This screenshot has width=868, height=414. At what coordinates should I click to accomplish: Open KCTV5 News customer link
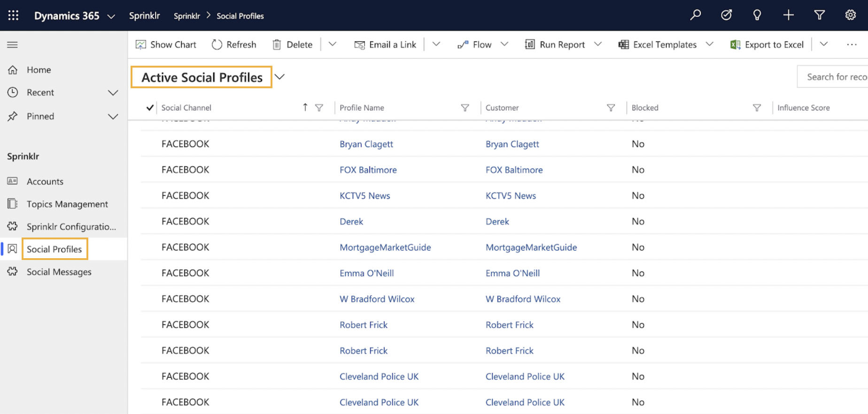pyautogui.click(x=511, y=196)
